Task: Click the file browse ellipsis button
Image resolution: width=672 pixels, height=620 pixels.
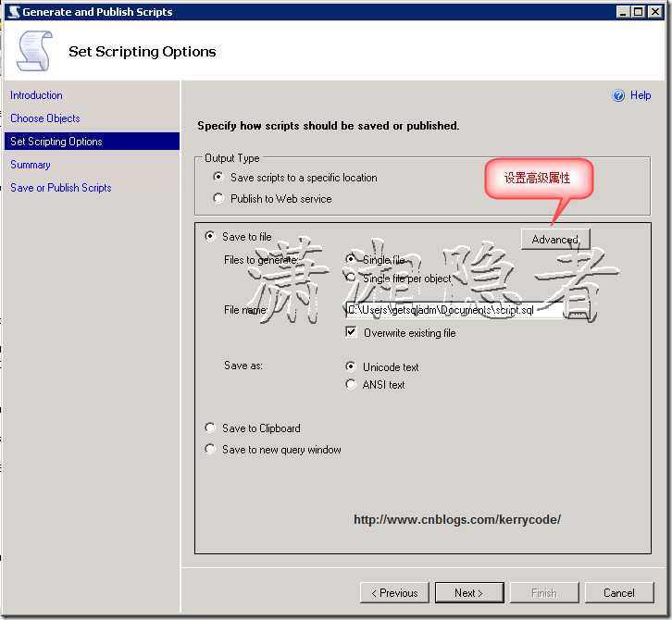Action: 577,310
